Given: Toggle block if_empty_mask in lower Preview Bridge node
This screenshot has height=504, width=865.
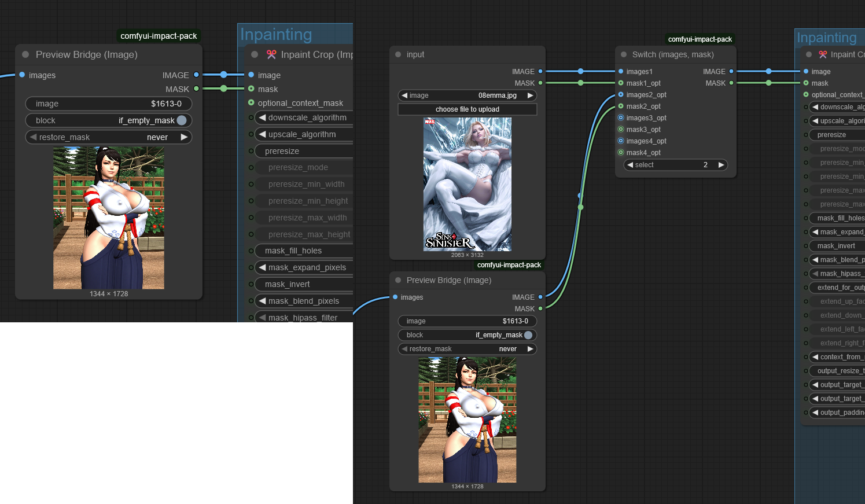Looking at the screenshot, I should (528, 335).
